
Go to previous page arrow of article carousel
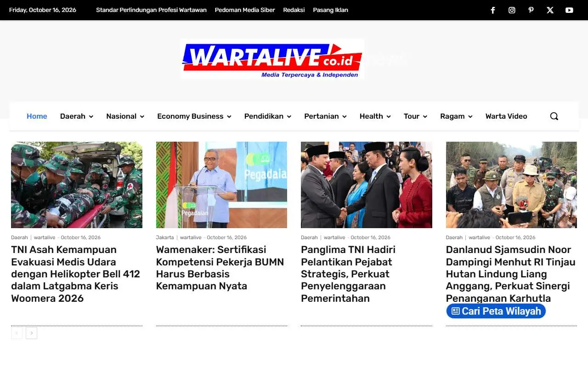click(17, 333)
